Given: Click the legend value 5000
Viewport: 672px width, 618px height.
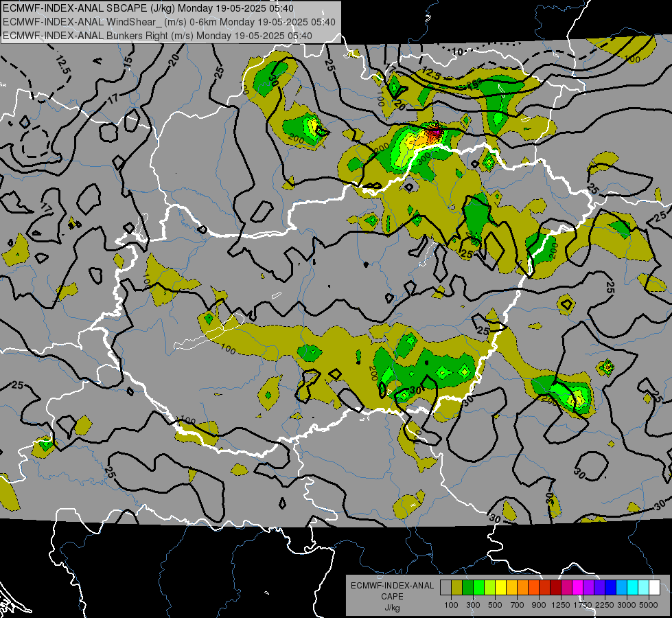Looking at the screenshot, I should [x=649, y=605].
